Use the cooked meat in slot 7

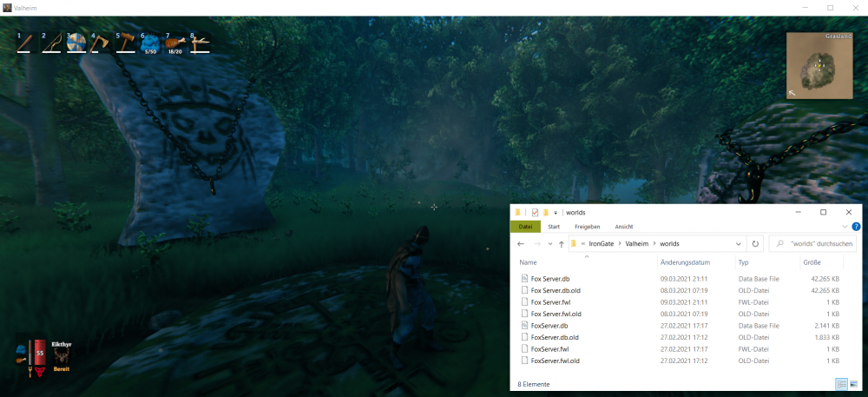click(175, 42)
